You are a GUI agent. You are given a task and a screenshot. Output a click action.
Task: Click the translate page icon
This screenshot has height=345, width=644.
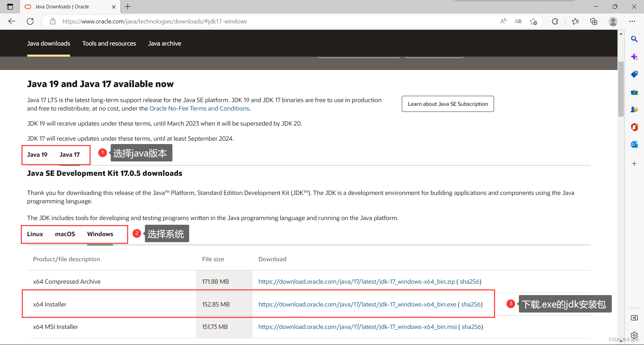click(518, 21)
